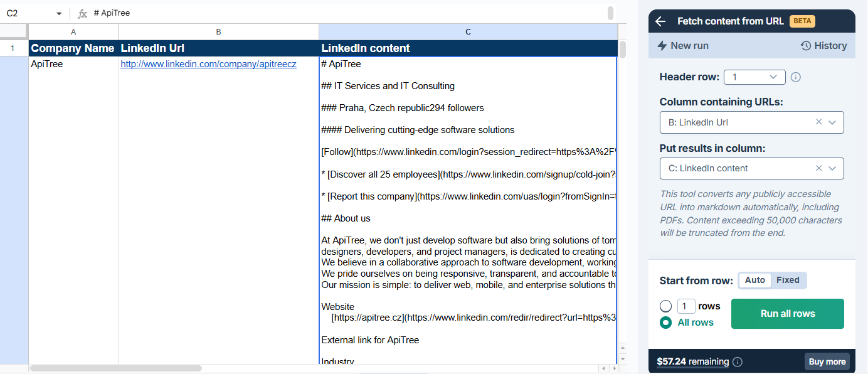Click the fx function icon in formula bar
This screenshot has width=868, height=374.
(x=82, y=13)
